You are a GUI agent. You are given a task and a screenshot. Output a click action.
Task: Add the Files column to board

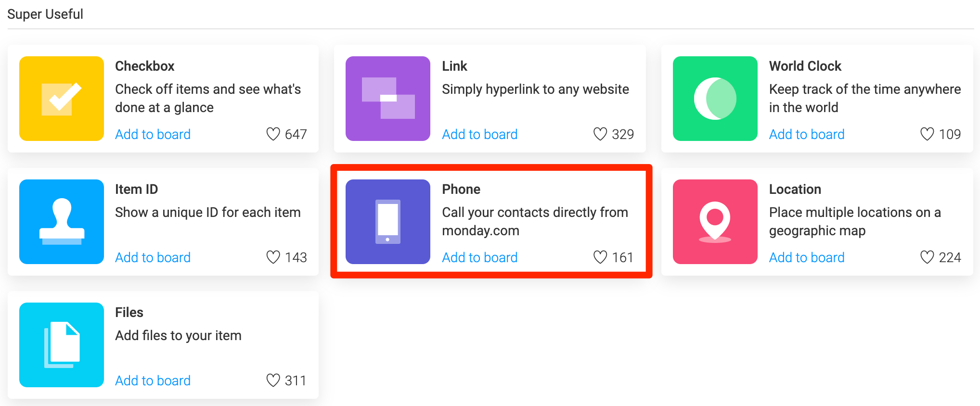coord(153,381)
